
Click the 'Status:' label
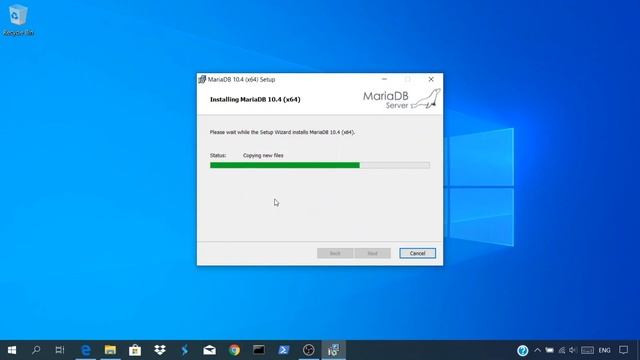pos(218,156)
